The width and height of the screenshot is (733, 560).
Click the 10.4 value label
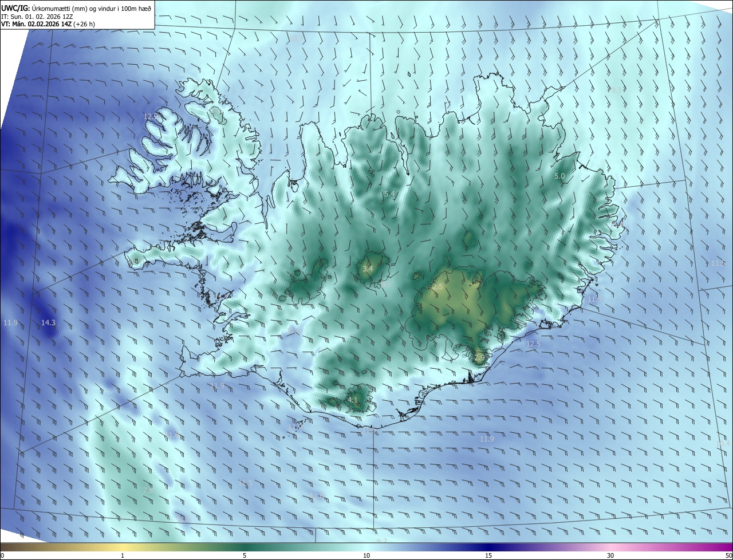click(723, 443)
